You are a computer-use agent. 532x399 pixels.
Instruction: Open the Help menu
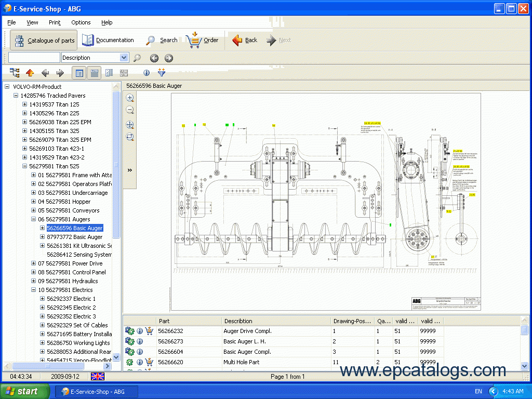(107, 22)
